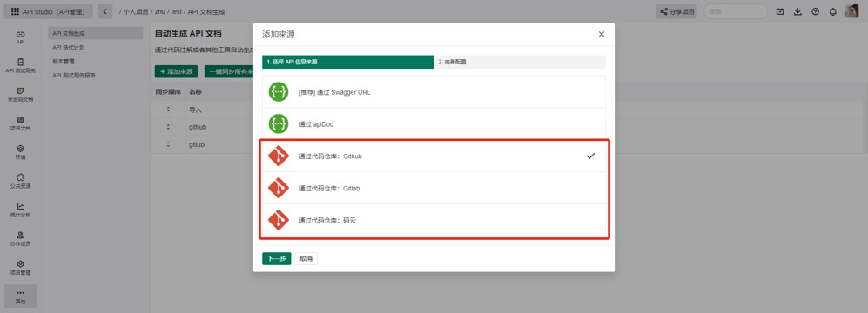Click test in breadcrumb
Image resolution: width=868 pixels, height=313 pixels.
[x=177, y=11]
